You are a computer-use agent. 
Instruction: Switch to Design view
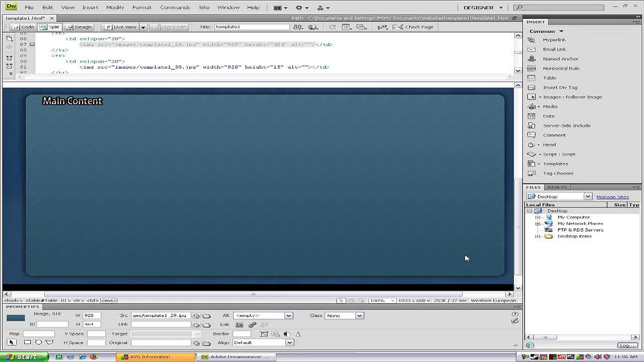[79, 27]
